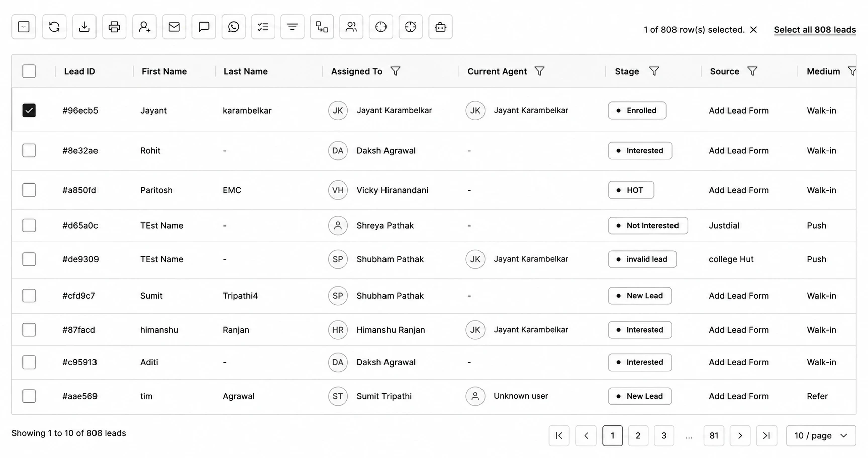The width and height of the screenshot is (868, 458).
Task: Download the leads data
Action: (x=84, y=27)
